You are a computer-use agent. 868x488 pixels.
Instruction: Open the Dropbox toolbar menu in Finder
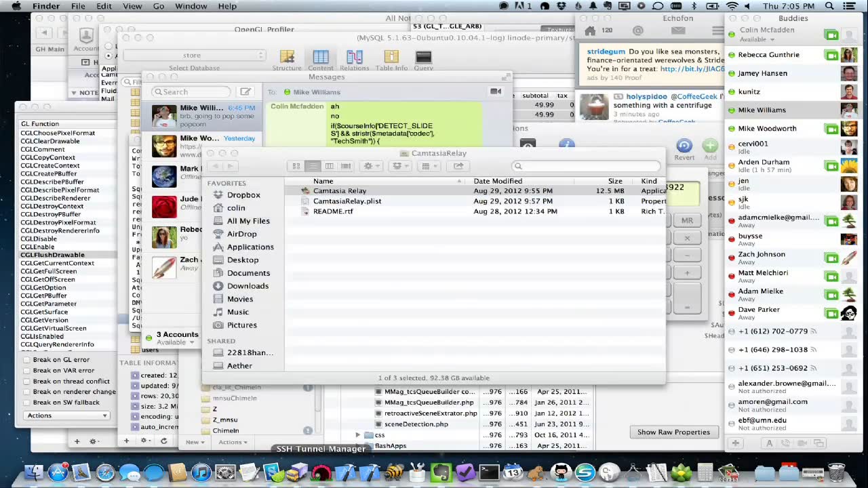[x=401, y=166]
